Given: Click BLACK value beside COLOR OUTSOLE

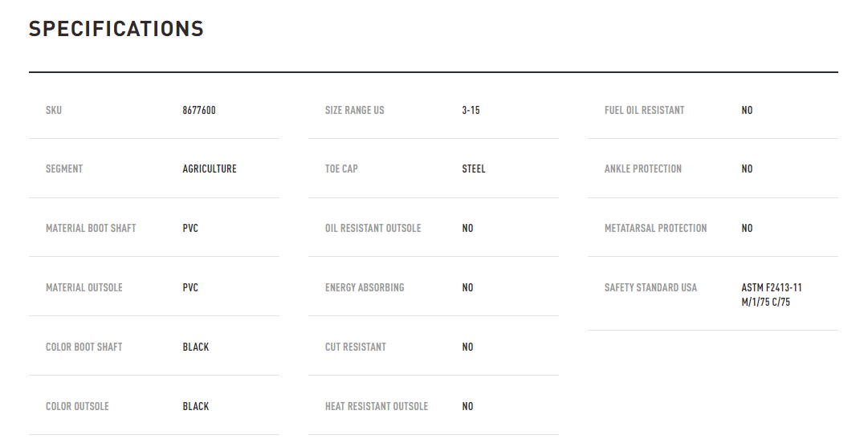Looking at the screenshot, I should (196, 406).
